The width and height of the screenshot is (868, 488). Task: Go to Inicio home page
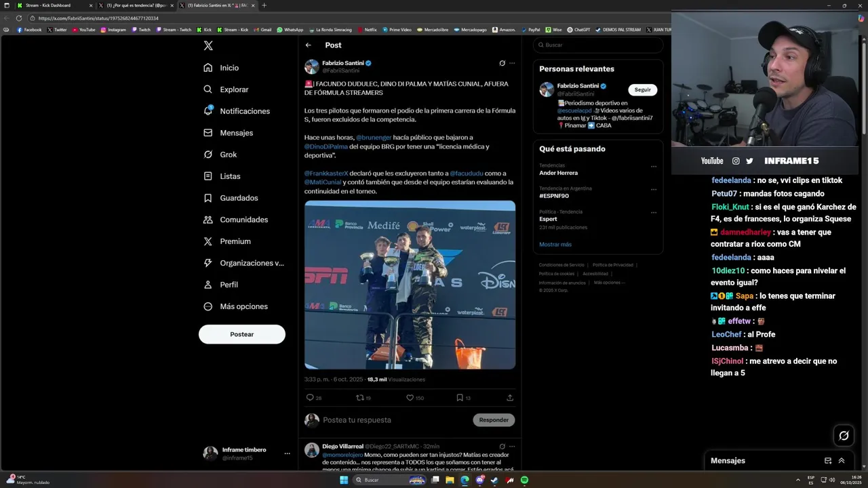coord(221,68)
